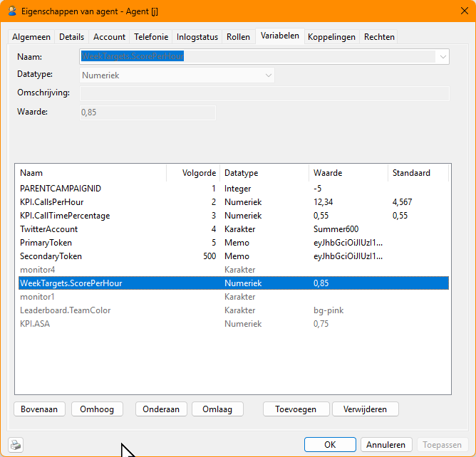Confirm with the OK button
476x457 pixels.
tap(330, 444)
